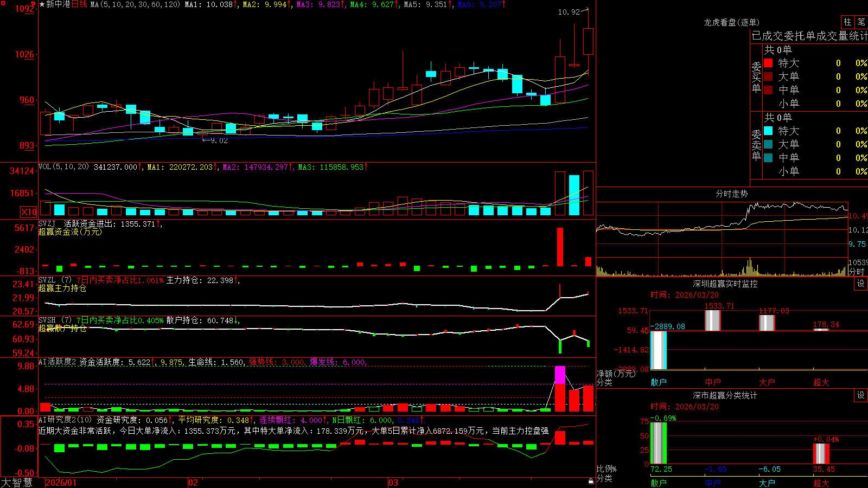Screen dimensions: 868x488
Task: Select the dark red 大单 buy-order swatch
Action: point(768,76)
